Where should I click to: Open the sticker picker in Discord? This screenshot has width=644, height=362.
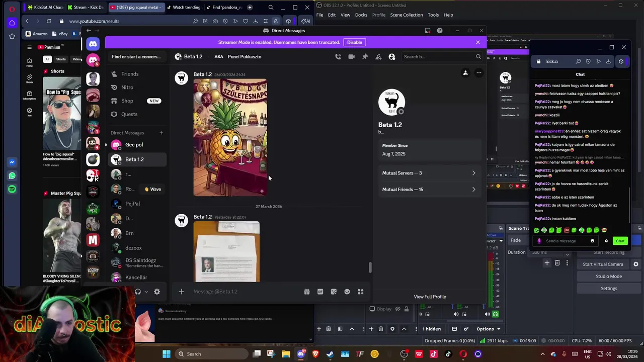(334, 292)
